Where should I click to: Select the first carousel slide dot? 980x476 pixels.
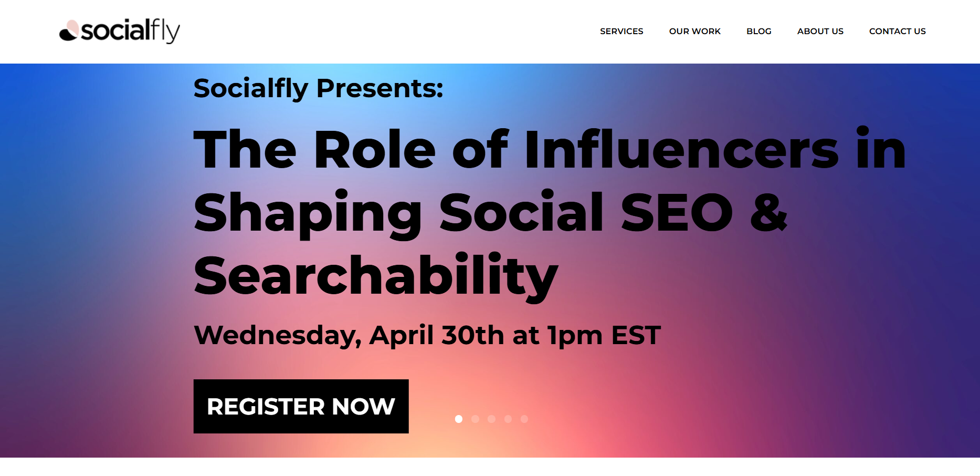(459, 419)
